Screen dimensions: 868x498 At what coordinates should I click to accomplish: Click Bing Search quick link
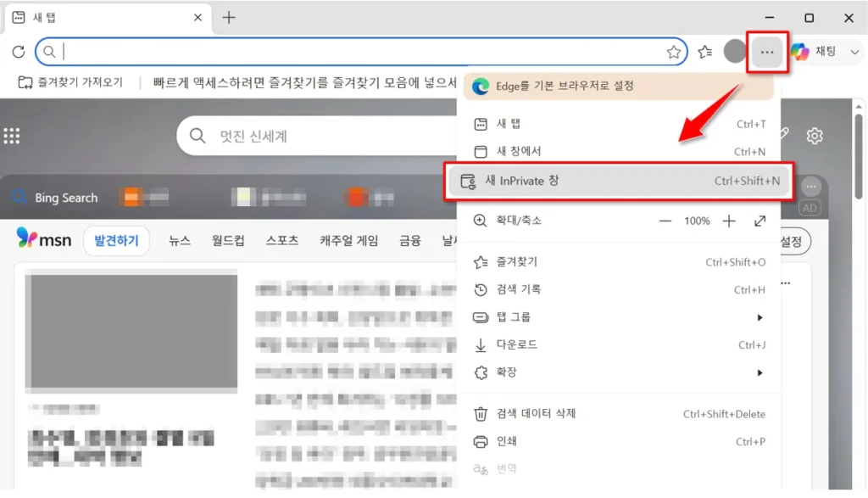click(55, 198)
